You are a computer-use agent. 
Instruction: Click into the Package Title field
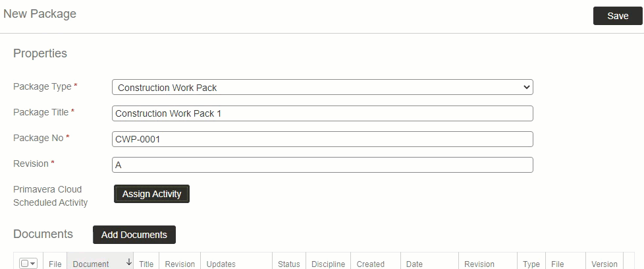[322, 113]
